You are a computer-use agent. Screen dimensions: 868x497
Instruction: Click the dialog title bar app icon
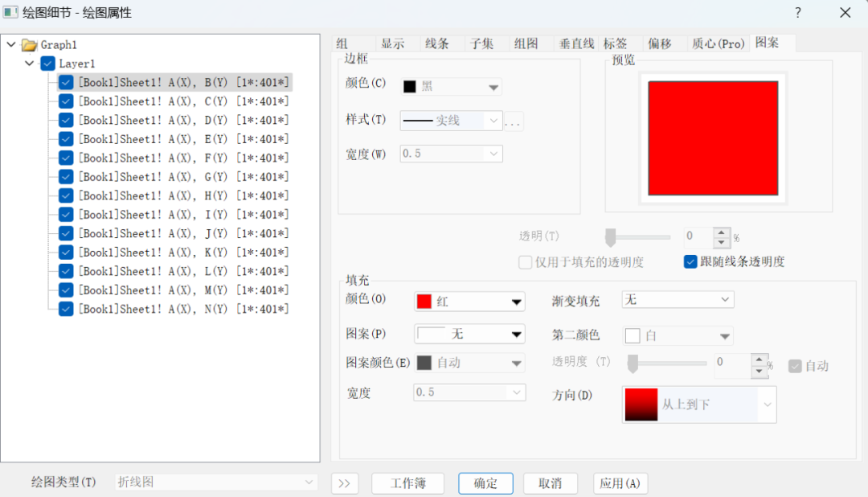pos(10,12)
